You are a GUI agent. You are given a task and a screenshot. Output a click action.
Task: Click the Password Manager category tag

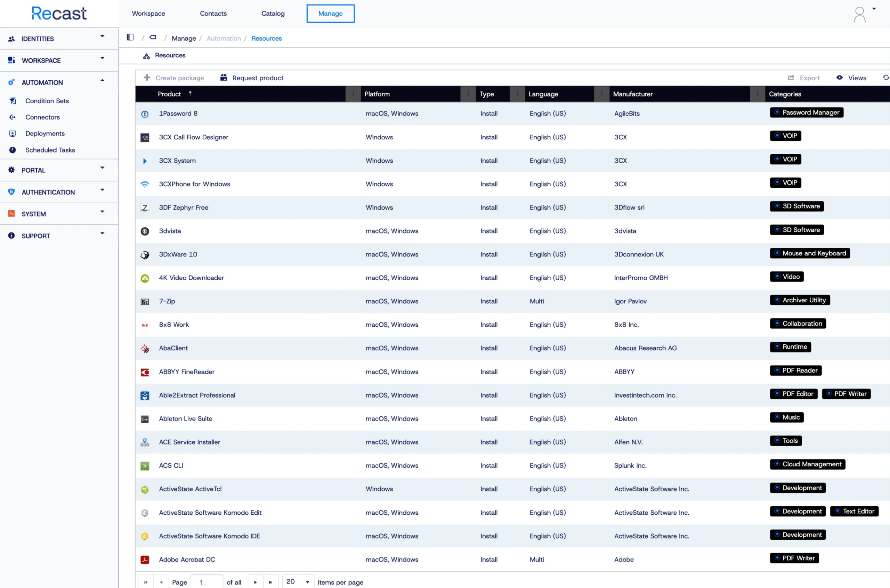[x=807, y=113]
